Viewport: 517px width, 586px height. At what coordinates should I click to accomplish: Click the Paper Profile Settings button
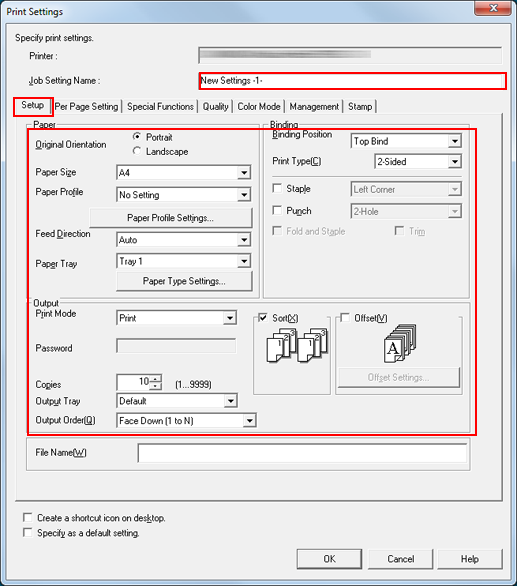(170, 218)
